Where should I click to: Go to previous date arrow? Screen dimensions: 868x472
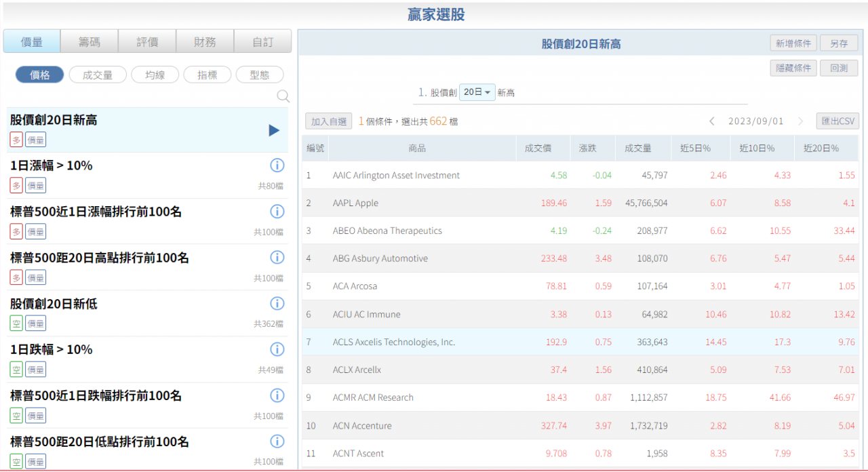(712, 121)
